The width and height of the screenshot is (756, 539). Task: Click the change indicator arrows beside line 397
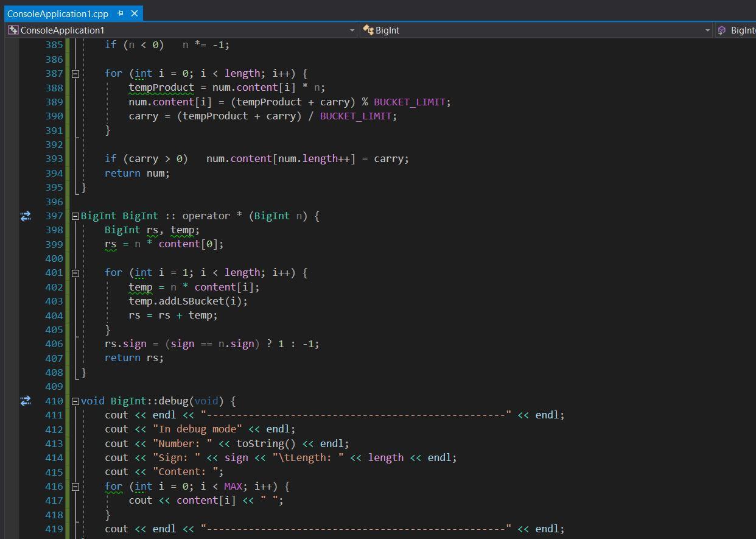tap(25, 216)
